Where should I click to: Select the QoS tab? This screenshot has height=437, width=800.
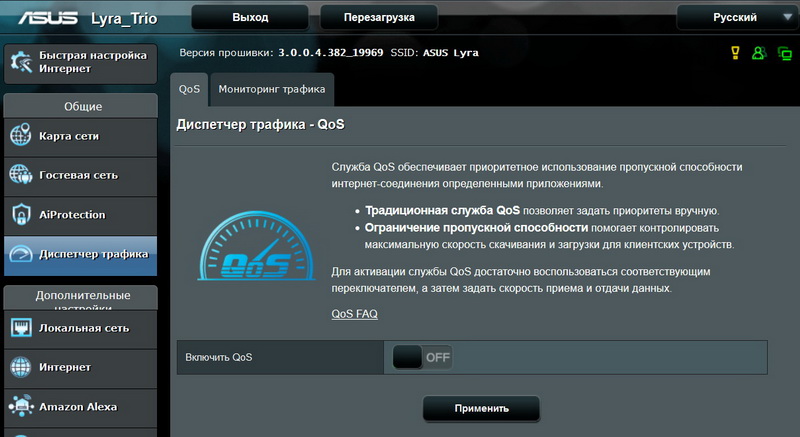(189, 89)
